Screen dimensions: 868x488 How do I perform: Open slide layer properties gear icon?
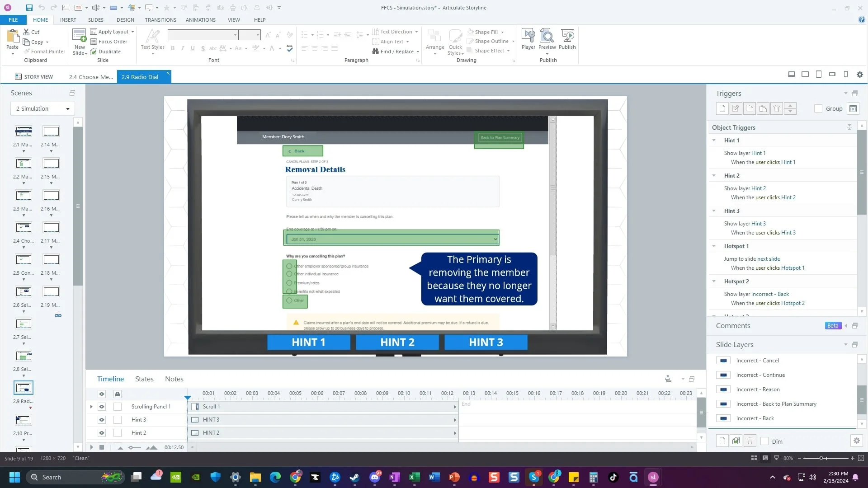point(856,441)
